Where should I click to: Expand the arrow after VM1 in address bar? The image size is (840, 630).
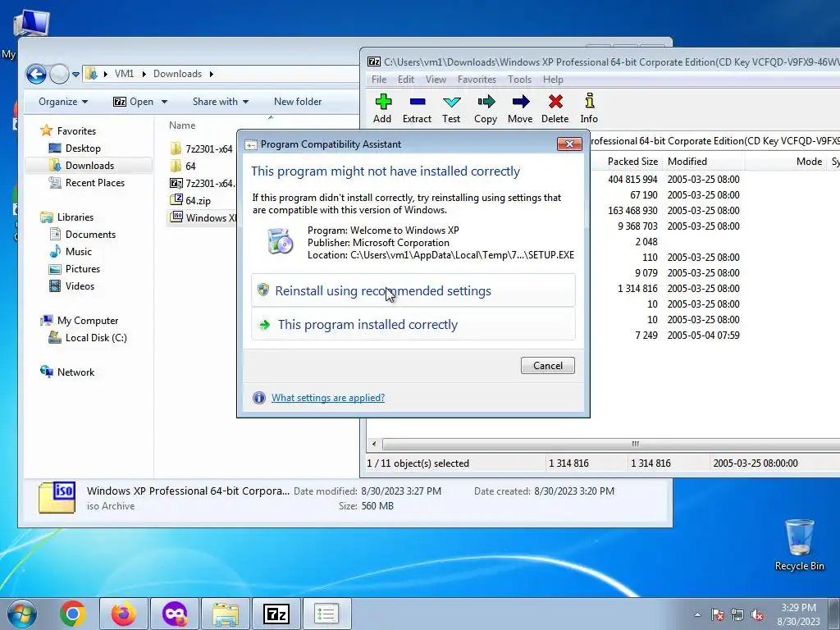tap(144, 74)
